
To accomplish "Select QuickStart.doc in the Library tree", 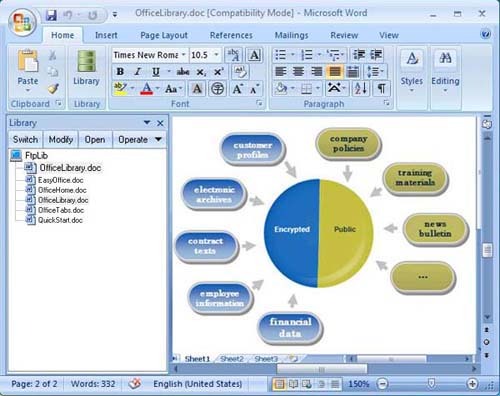I will (x=60, y=220).
